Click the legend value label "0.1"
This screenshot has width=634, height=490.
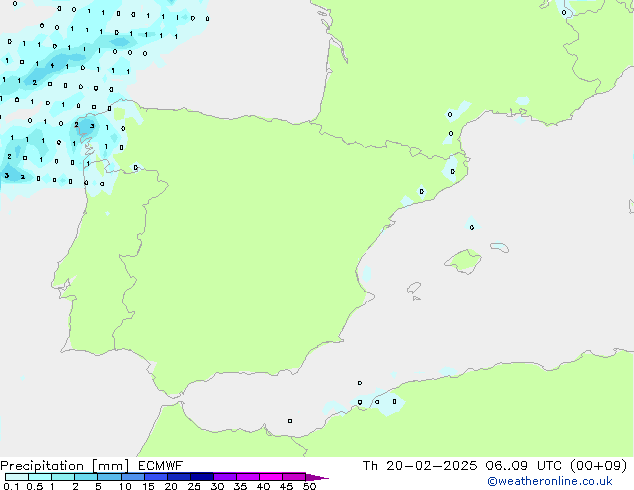tap(10, 487)
